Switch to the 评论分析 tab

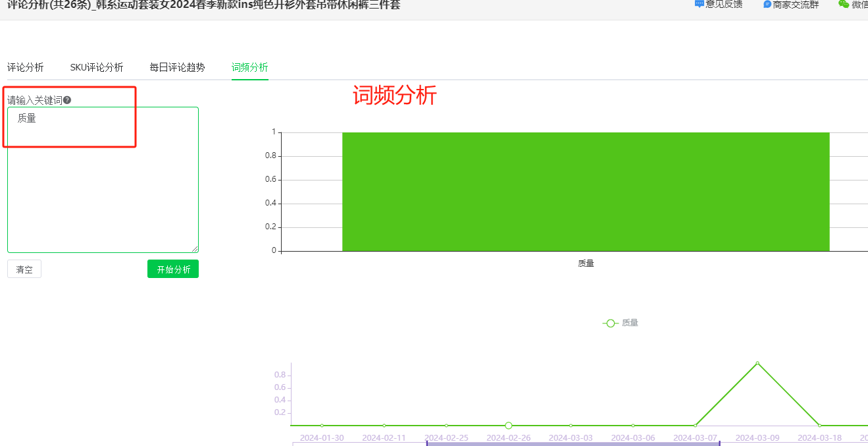(26, 67)
